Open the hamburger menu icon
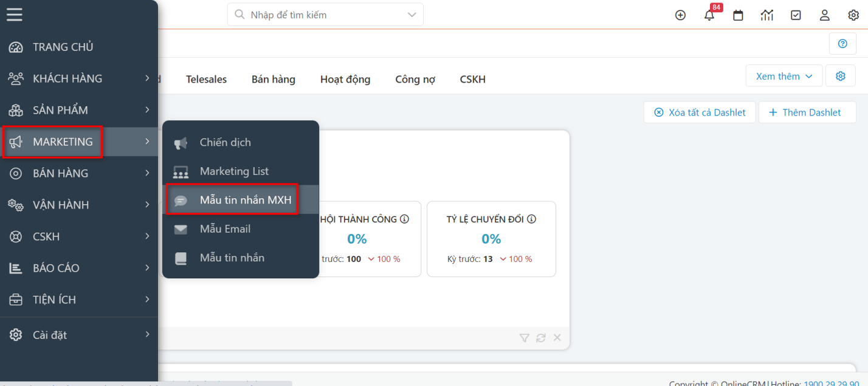Screen dimensions: 868x386 [15, 15]
